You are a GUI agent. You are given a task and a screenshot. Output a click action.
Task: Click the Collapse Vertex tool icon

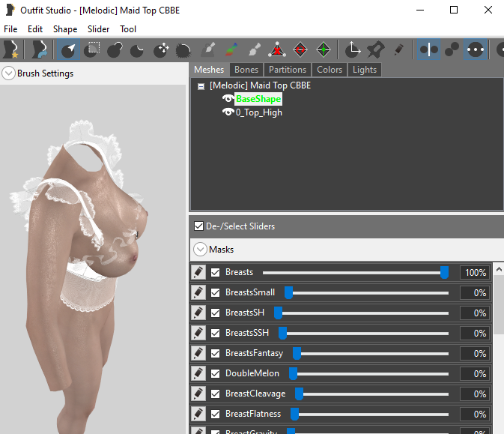[x=277, y=49]
